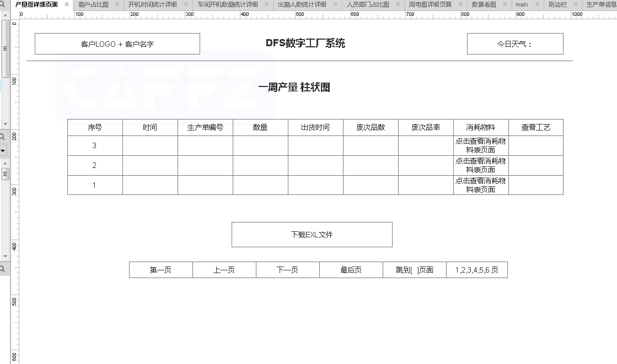Click the "跳到[ ]页面" jump field

(414, 269)
